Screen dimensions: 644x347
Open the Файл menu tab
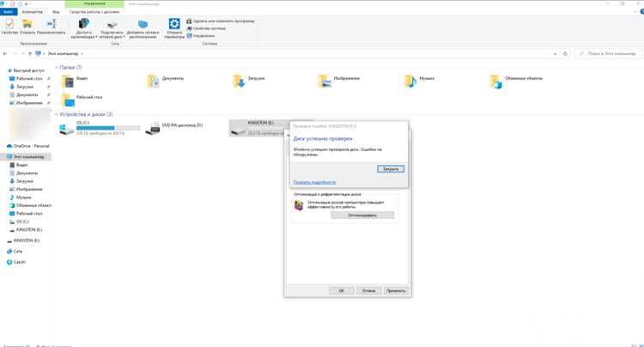(8, 12)
